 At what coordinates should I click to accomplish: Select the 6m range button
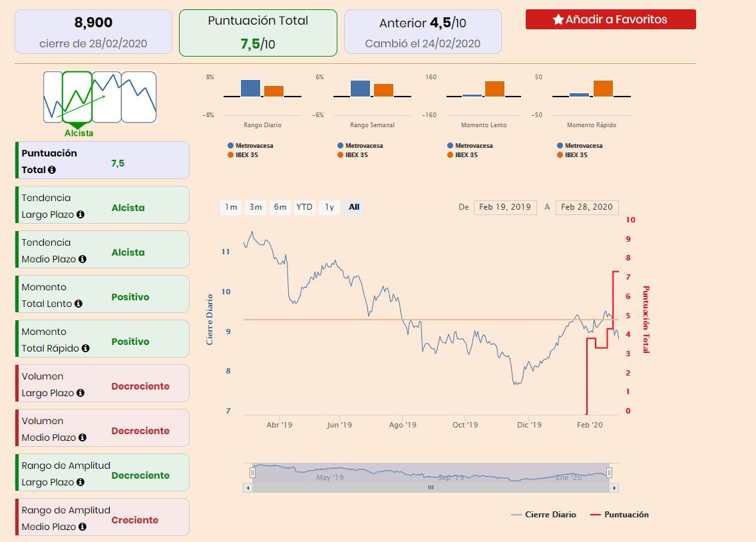tap(280, 207)
